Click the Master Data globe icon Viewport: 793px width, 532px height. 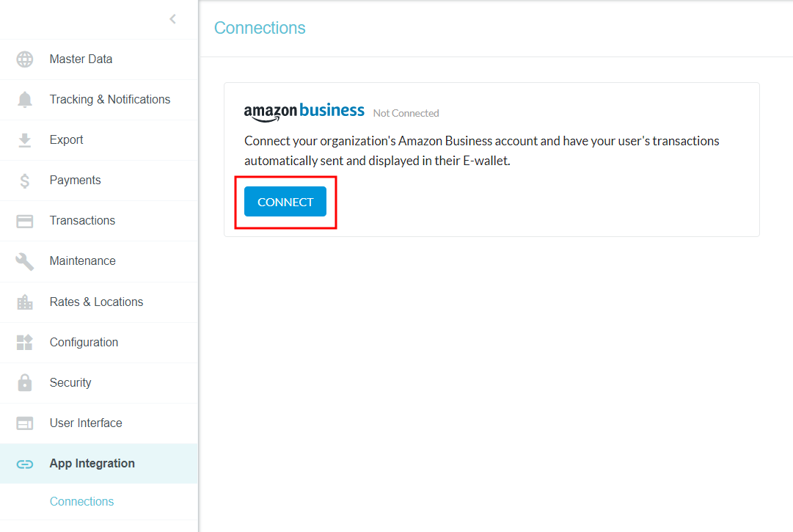point(25,59)
